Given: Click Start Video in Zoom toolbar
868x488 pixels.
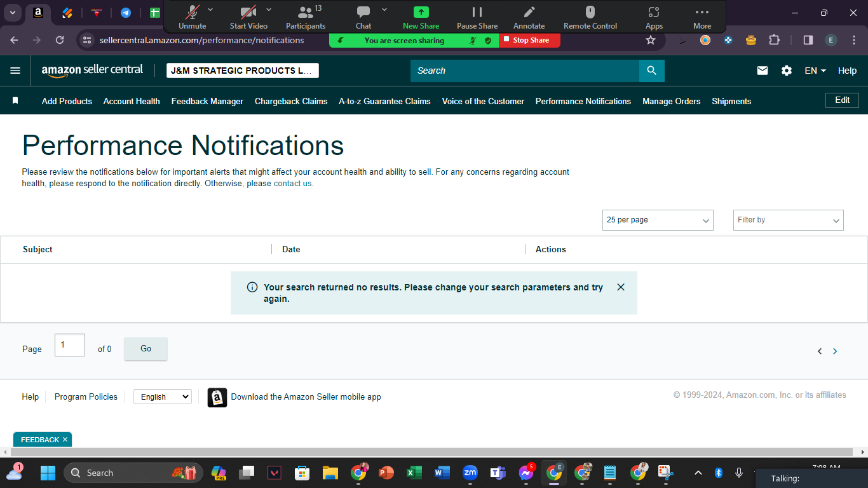Looking at the screenshot, I should (248, 17).
